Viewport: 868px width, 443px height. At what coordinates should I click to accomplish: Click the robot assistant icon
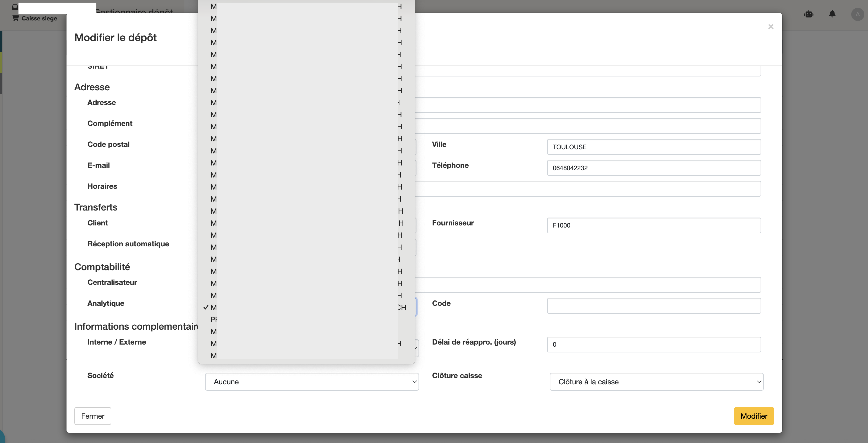coord(809,14)
